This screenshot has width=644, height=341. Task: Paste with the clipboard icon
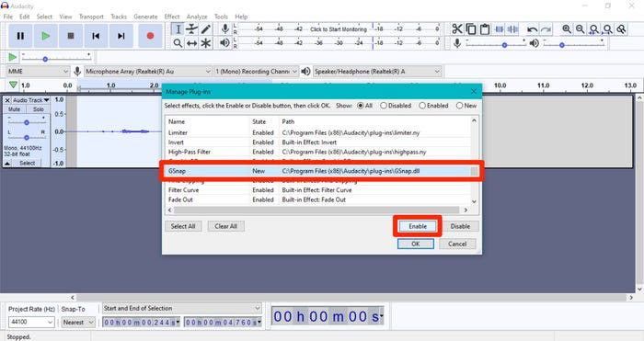[485, 29]
